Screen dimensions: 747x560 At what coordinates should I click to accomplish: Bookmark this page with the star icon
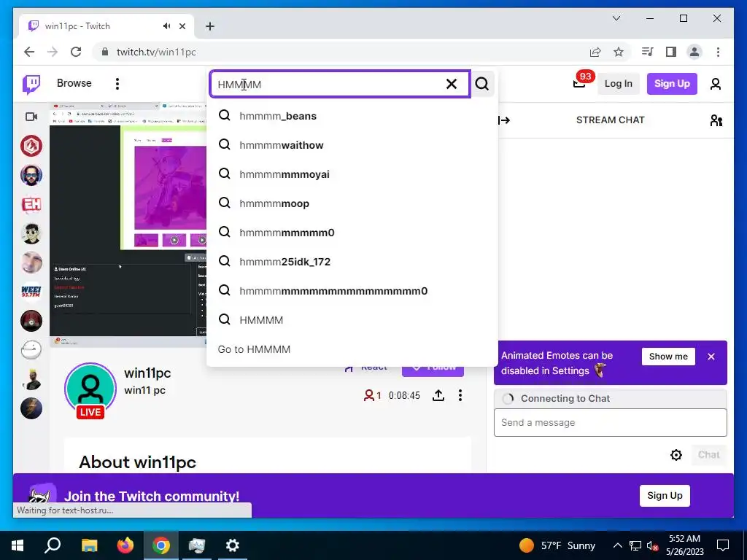coord(619,52)
